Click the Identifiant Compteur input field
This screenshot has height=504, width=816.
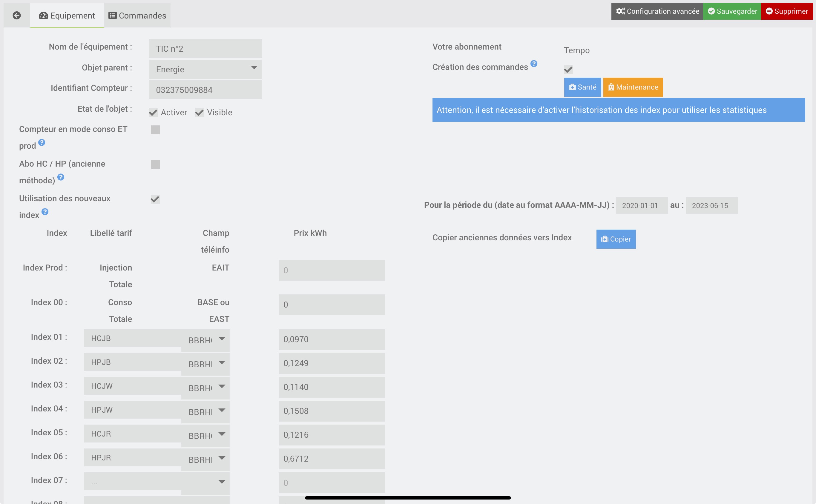tap(205, 90)
